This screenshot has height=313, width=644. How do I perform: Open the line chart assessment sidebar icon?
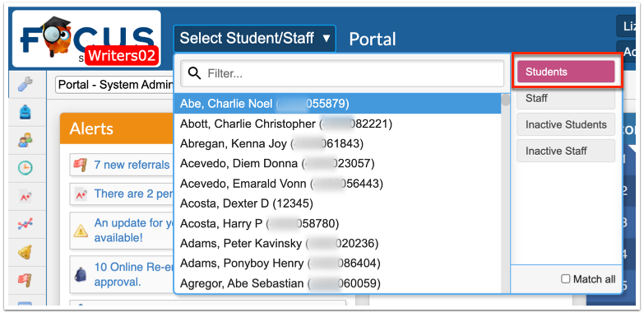pos(25,224)
